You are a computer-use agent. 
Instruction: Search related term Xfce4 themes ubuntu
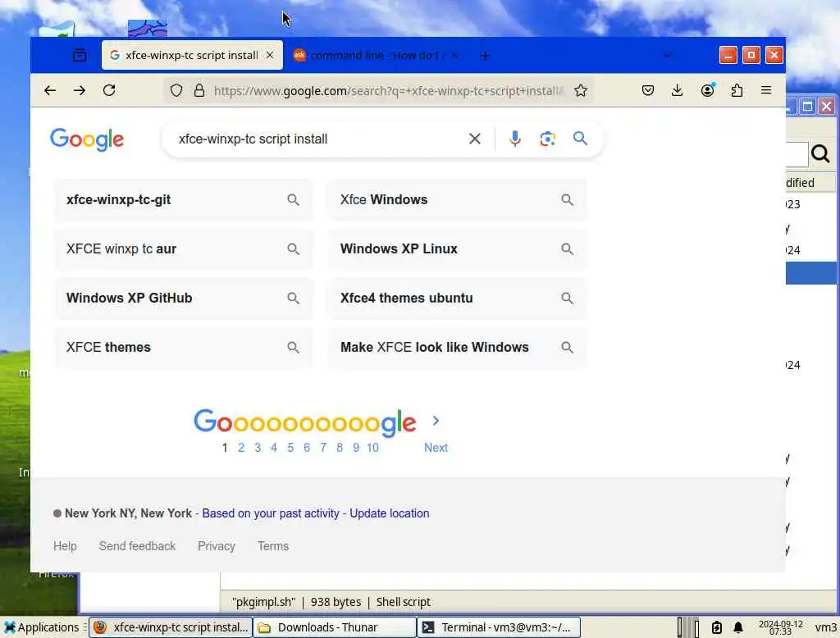[458, 298]
